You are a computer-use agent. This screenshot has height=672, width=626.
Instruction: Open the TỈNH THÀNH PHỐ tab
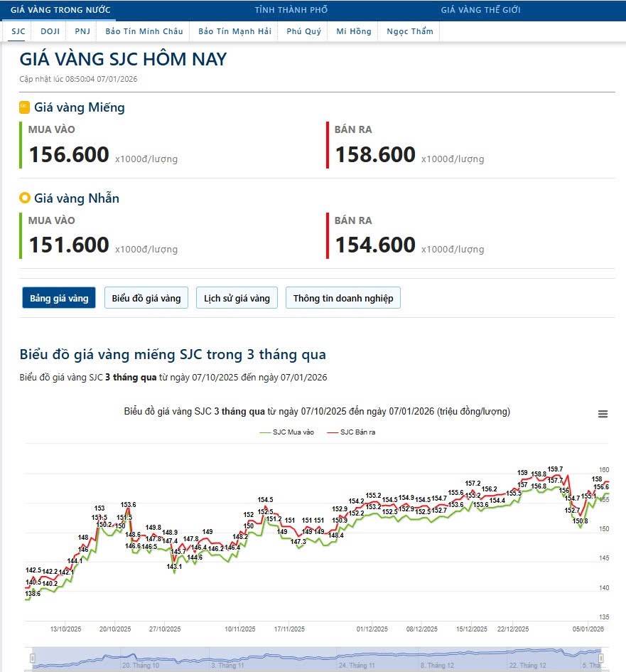point(291,9)
